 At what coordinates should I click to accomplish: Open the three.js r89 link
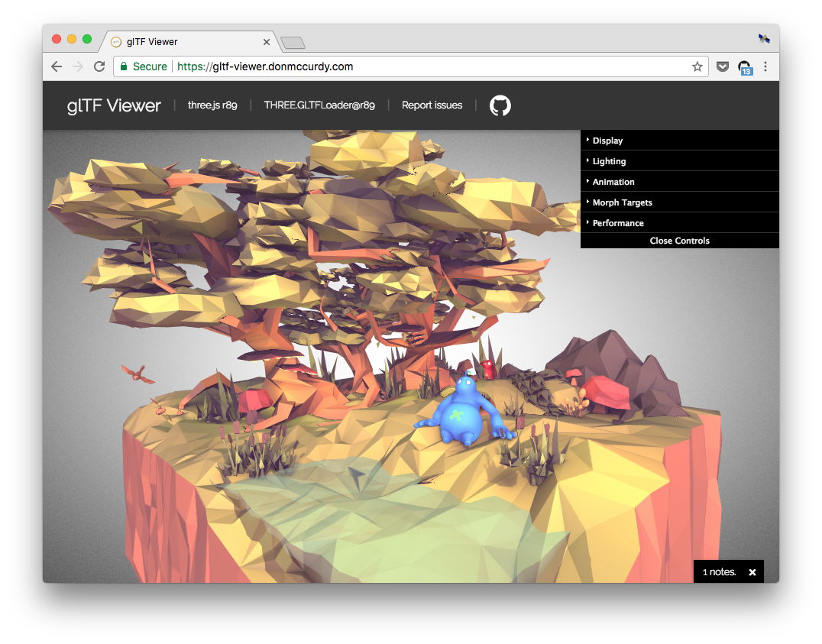pyautogui.click(x=212, y=105)
